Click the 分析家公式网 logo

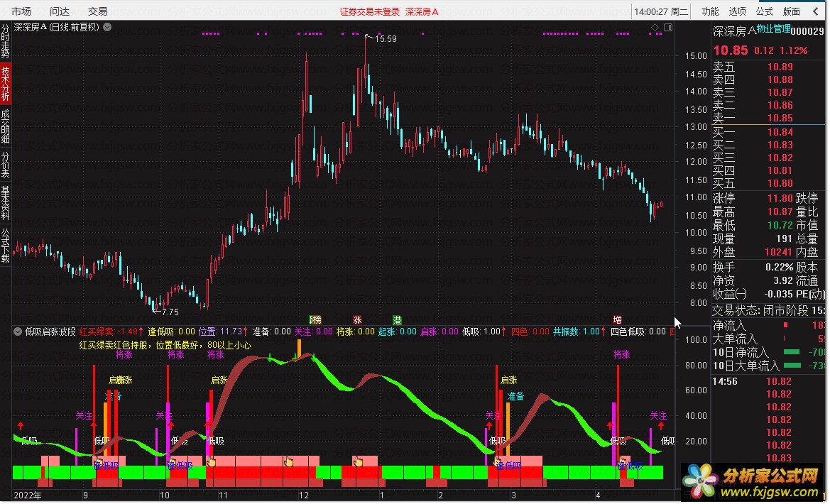click(752, 481)
